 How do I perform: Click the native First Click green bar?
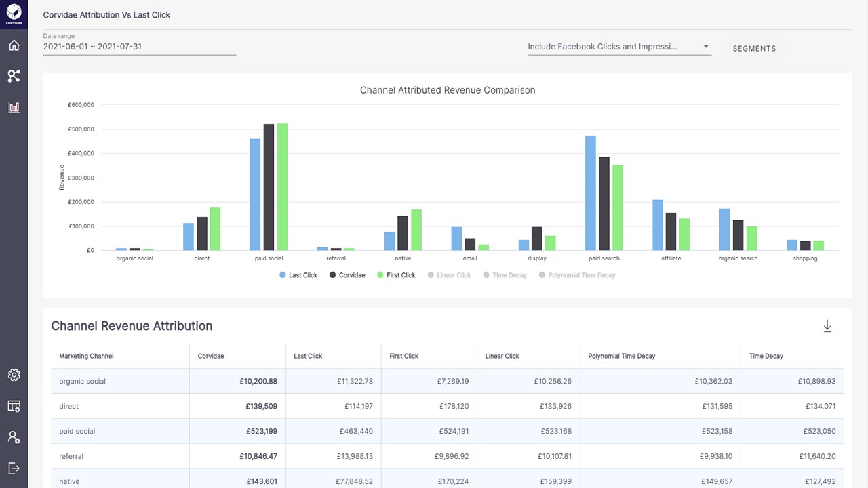tap(416, 230)
